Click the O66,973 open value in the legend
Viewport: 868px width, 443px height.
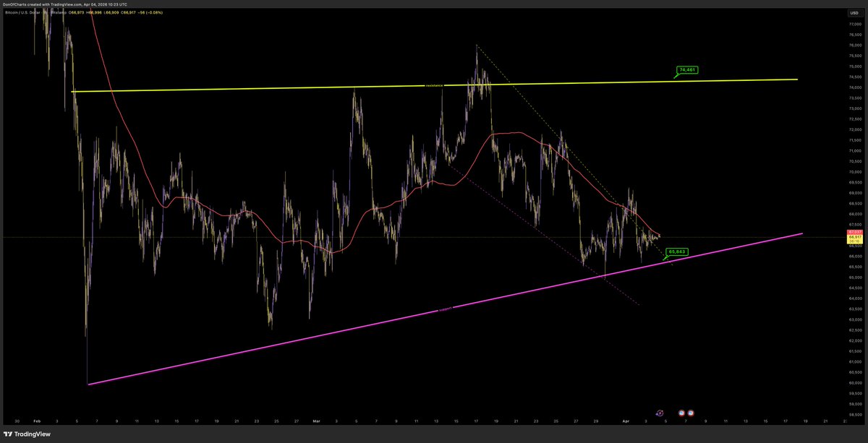pyautogui.click(x=77, y=13)
